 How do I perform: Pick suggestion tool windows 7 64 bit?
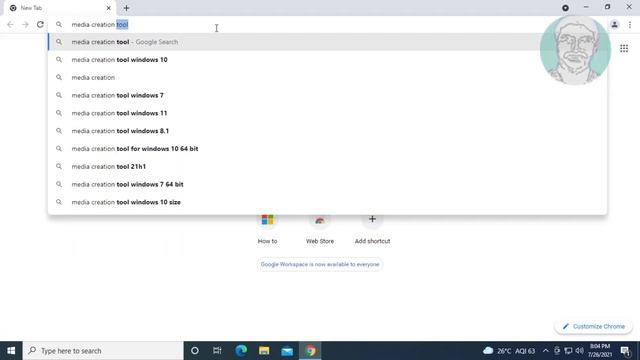click(327, 184)
